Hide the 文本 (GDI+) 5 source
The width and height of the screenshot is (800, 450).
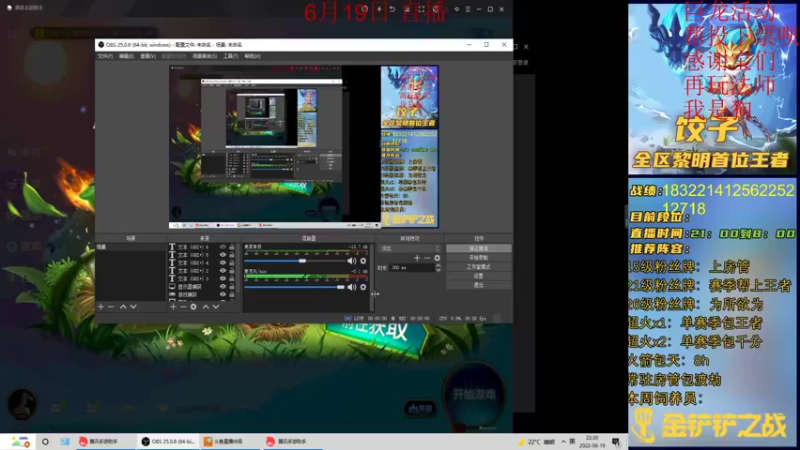pyautogui.click(x=222, y=255)
